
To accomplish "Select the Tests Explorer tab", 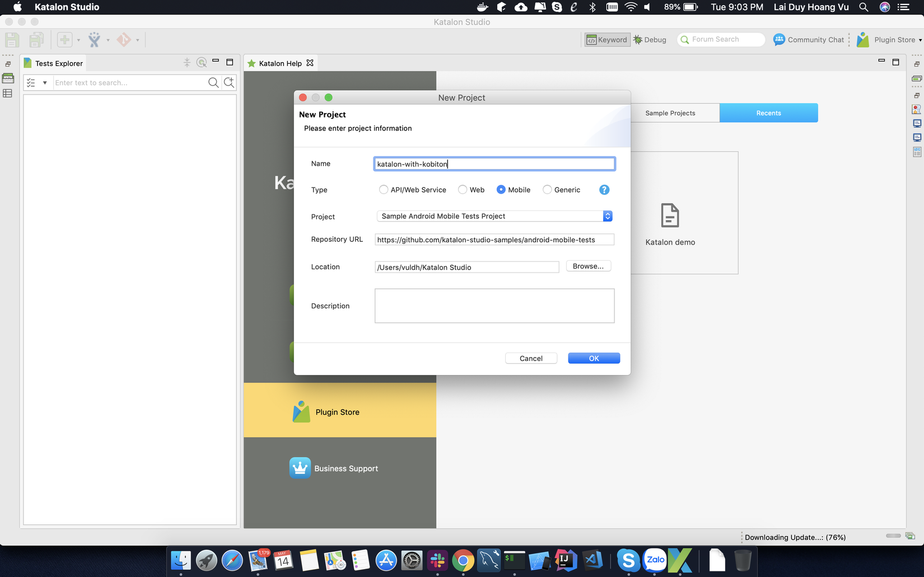I will (x=53, y=63).
